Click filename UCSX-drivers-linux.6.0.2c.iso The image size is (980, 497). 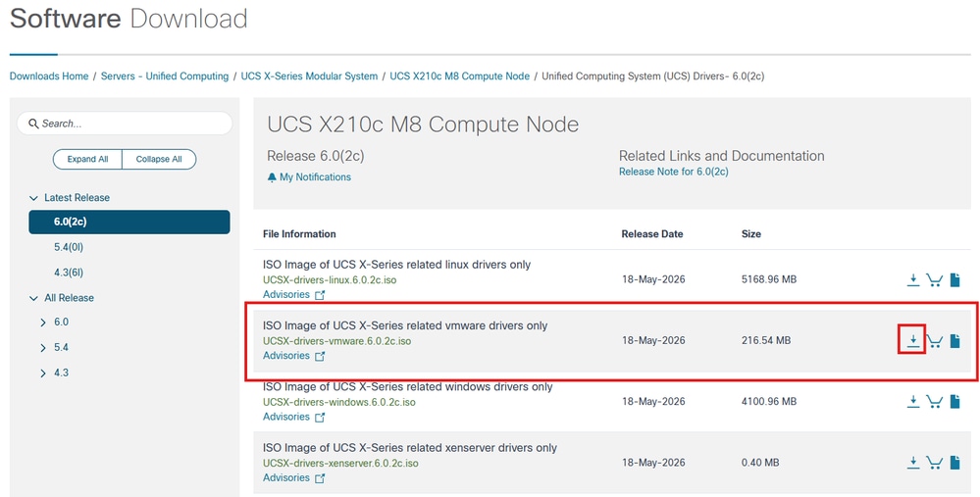point(330,280)
